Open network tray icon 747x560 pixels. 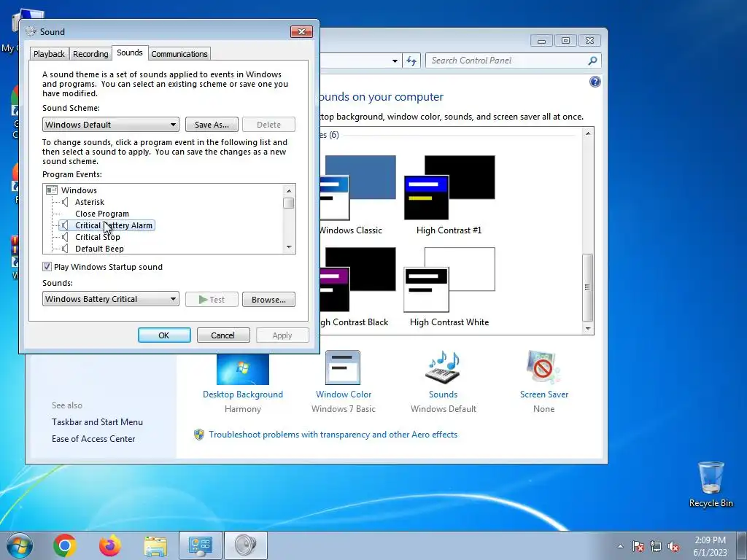656,546
